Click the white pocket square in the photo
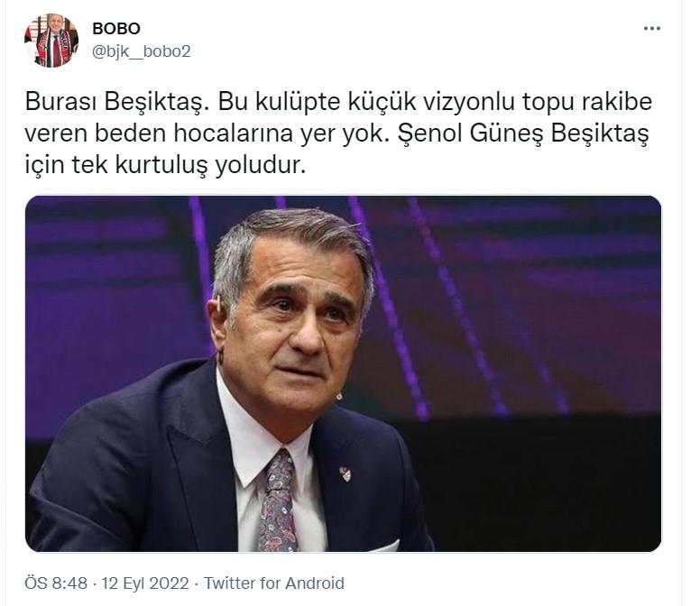This screenshot has height=606, width=700. 385,546
